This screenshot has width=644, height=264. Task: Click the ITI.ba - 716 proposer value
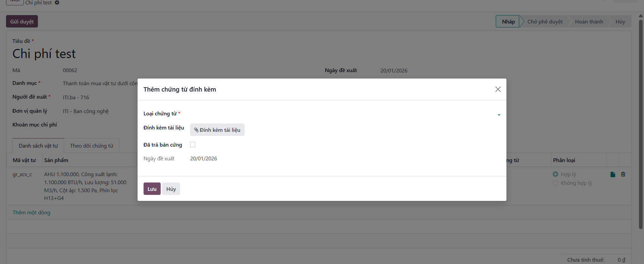(76, 97)
